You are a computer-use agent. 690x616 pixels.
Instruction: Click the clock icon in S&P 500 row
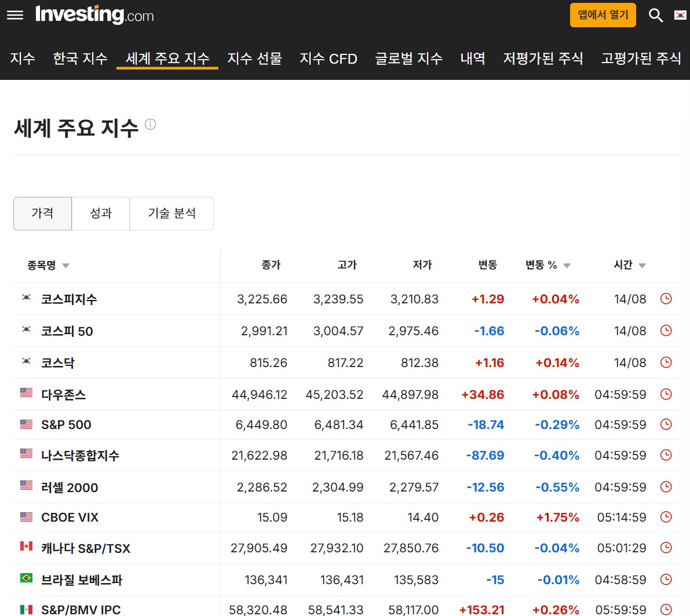pos(666,424)
